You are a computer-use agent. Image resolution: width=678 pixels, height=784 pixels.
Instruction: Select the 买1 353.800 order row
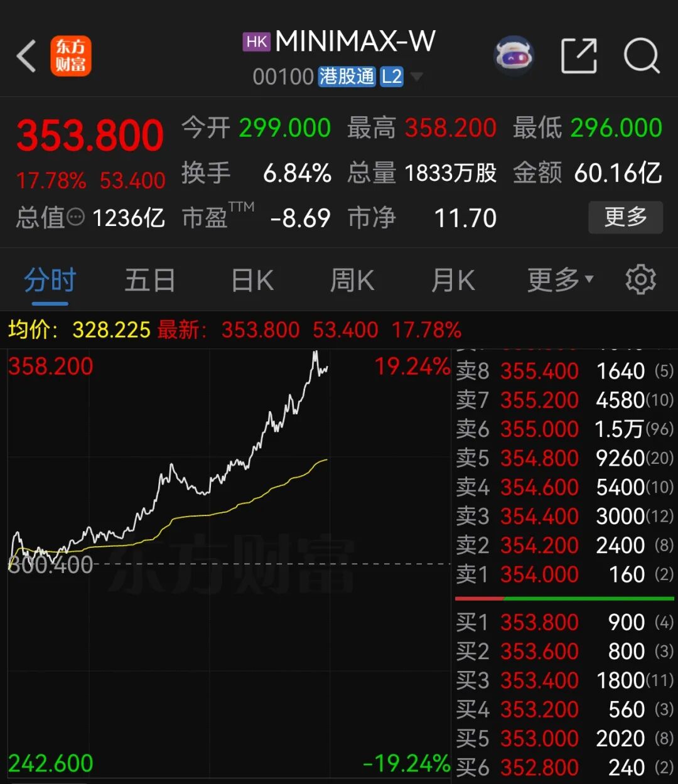pos(564,622)
